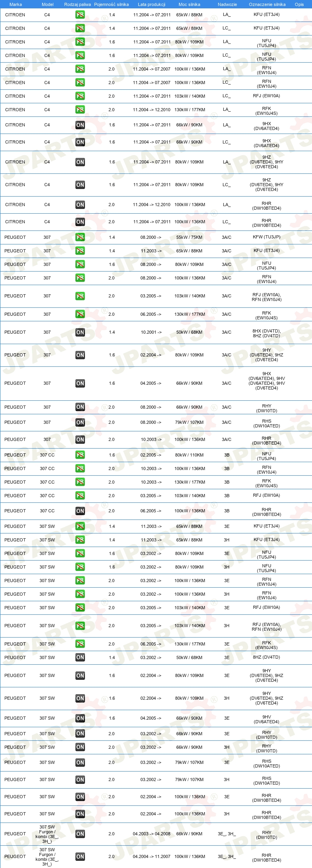Click PB icon in Citroen C4 130kW / 177KM row

80,110
